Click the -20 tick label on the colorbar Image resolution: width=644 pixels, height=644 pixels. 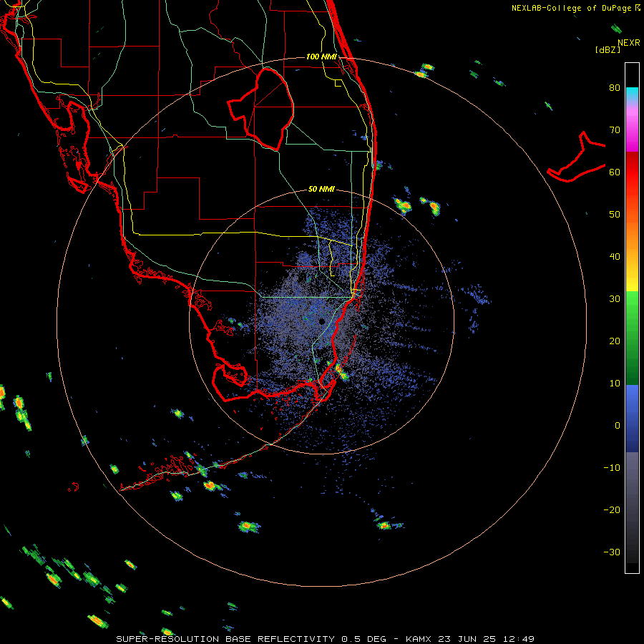(612, 510)
